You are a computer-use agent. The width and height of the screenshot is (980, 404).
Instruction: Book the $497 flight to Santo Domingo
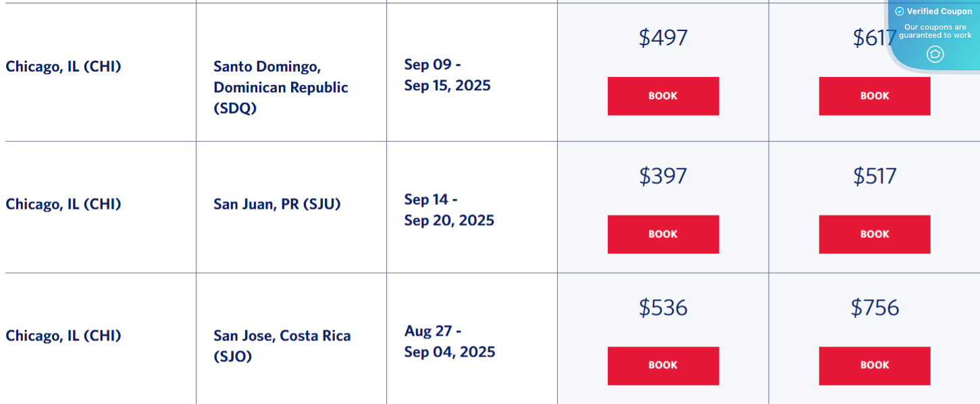click(663, 96)
